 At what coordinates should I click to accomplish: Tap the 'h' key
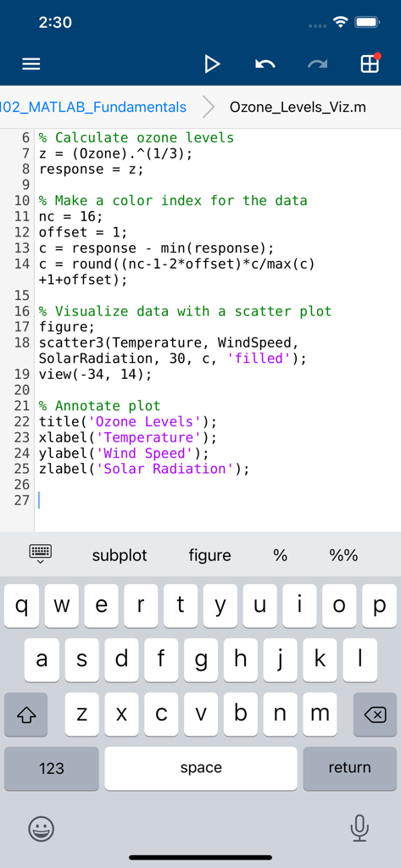241,659
